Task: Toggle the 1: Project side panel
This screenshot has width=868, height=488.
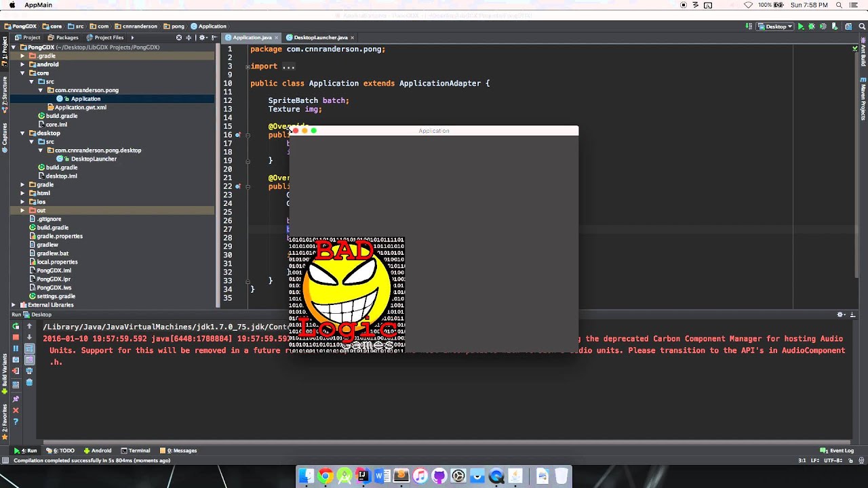Action: click(4, 52)
